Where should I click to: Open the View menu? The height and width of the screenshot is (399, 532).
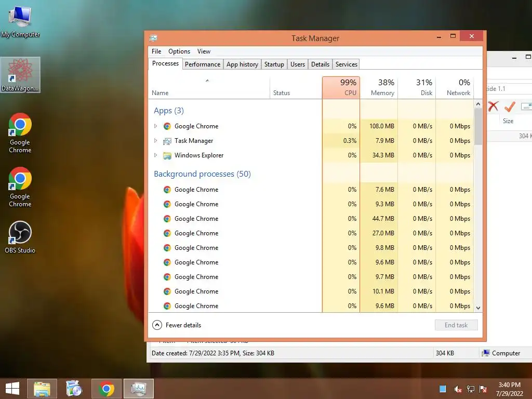(204, 51)
